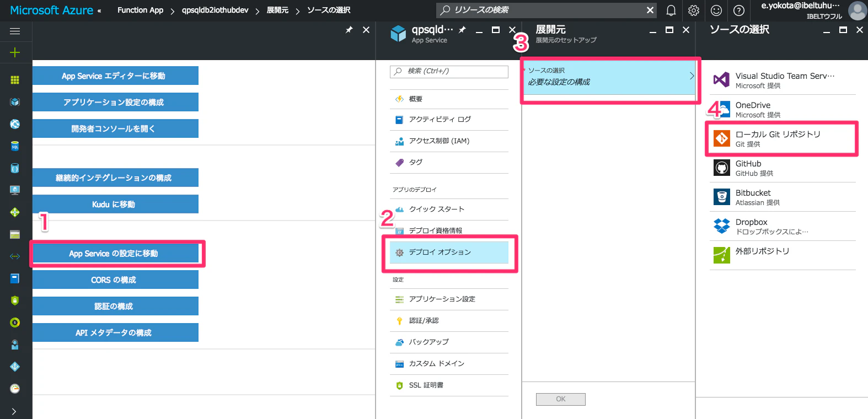This screenshot has height=419, width=868.
Task: Select local Git repository source
Action: (783, 139)
